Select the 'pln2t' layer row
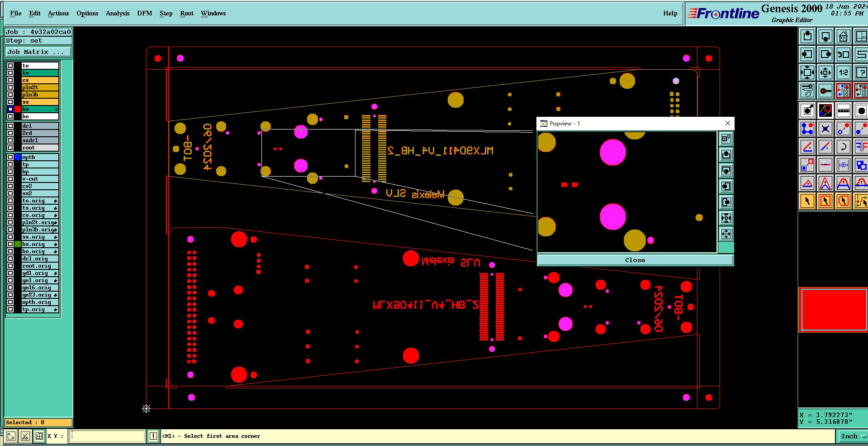 [x=40, y=87]
